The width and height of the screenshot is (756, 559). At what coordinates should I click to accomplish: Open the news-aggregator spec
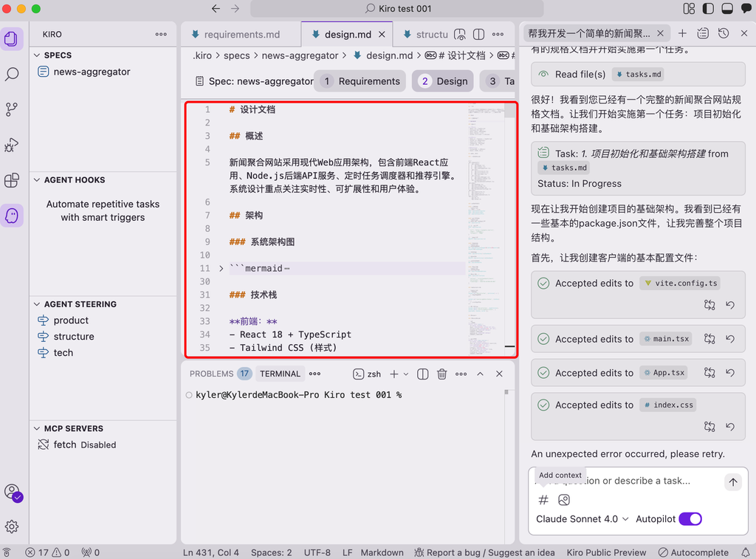92,72
